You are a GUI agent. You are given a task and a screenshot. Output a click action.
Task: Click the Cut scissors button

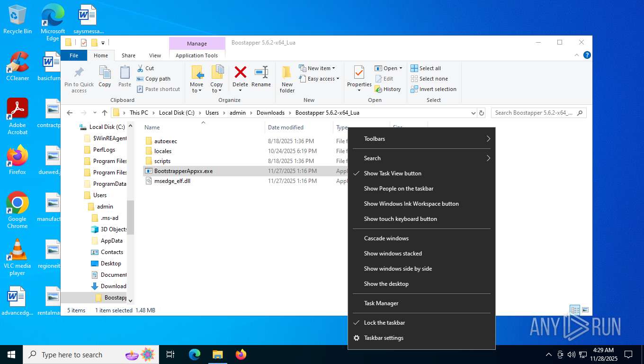point(145,68)
